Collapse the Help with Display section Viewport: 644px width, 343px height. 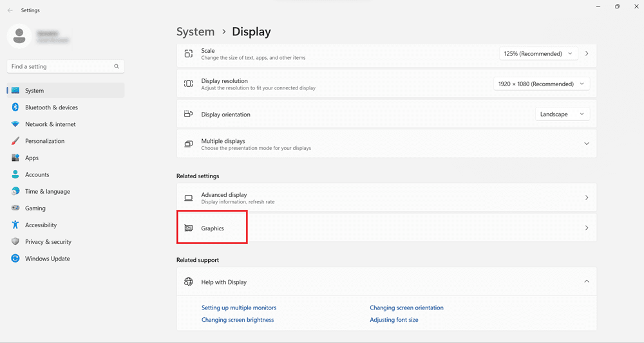(586, 282)
